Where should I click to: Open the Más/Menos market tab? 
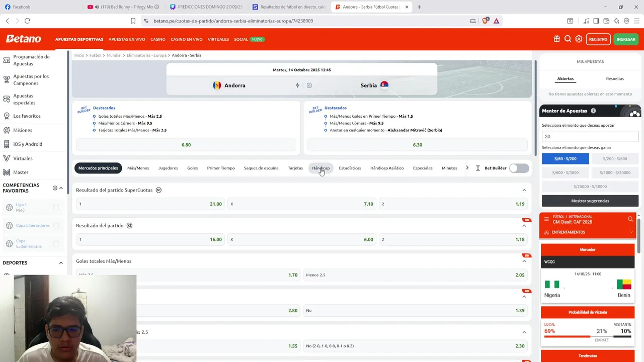[138, 168]
